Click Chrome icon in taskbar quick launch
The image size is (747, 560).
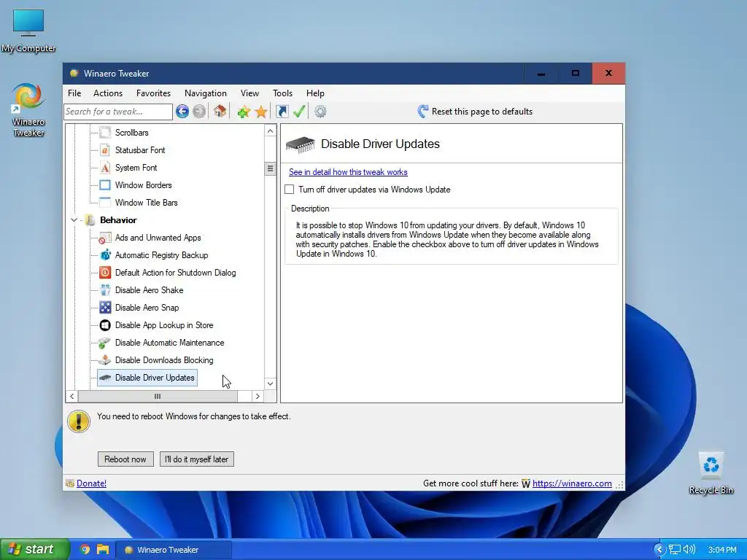click(85, 550)
